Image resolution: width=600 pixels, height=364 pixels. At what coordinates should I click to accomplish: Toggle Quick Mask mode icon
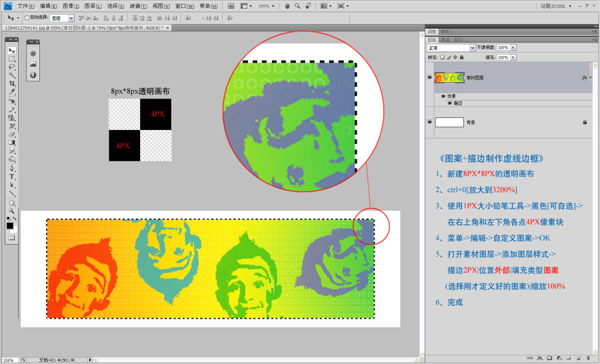tap(11, 238)
